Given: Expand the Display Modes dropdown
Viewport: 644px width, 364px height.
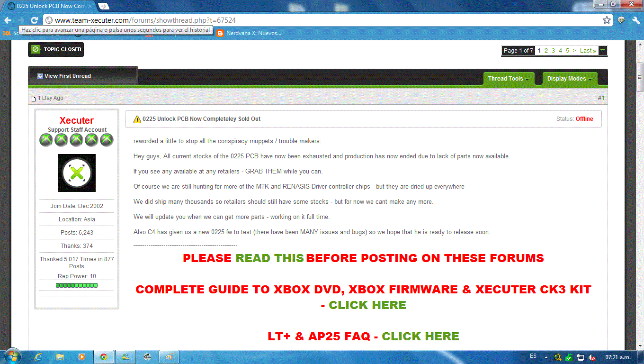Looking at the screenshot, I should point(570,79).
